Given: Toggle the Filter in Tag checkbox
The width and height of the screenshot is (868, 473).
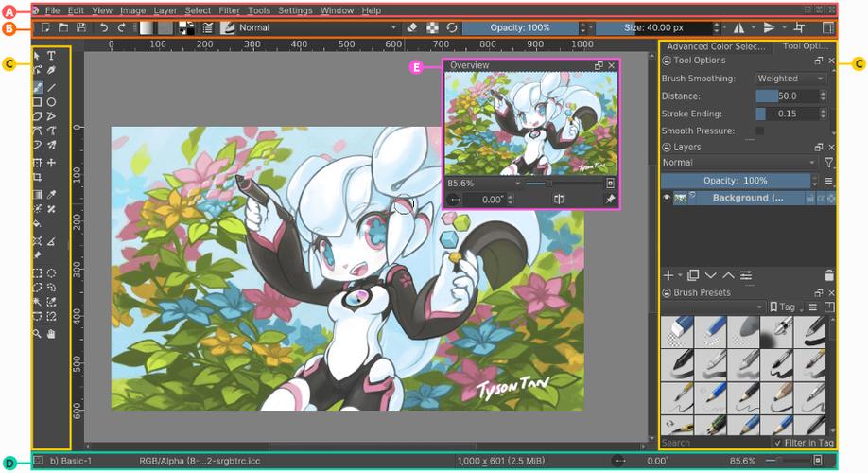Looking at the screenshot, I should (x=778, y=443).
